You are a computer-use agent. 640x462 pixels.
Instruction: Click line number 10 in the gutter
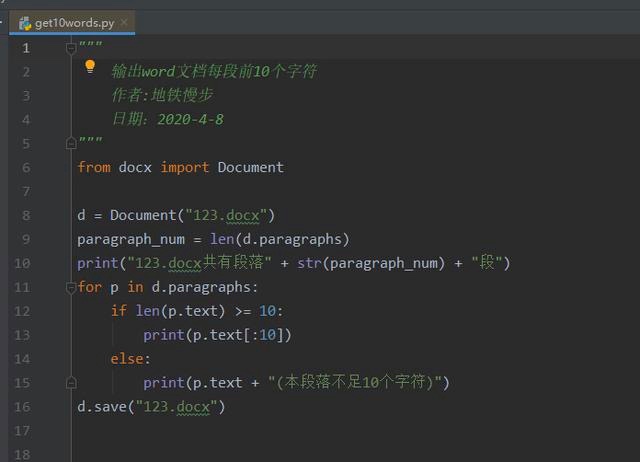(x=22, y=263)
